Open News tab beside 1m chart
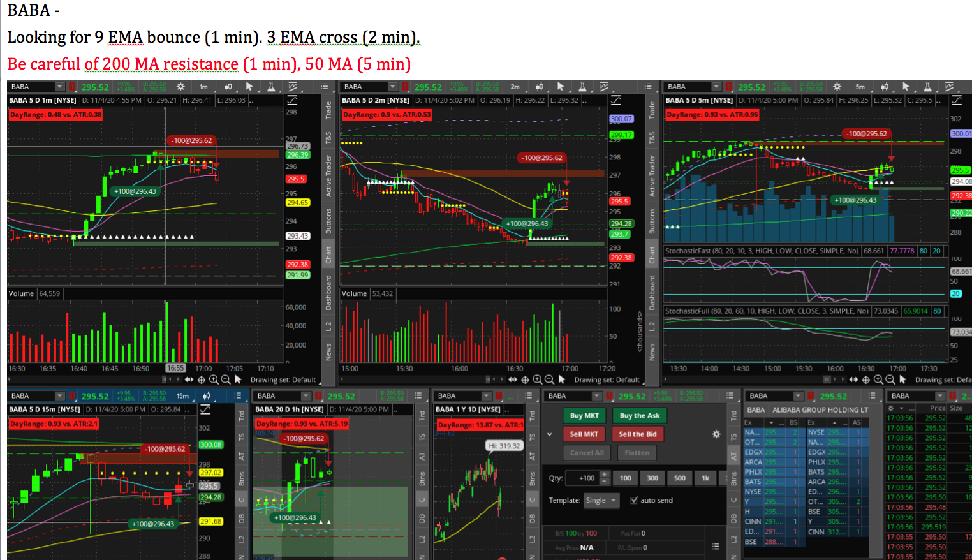The width and height of the screenshot is (972, 560). 328,351
